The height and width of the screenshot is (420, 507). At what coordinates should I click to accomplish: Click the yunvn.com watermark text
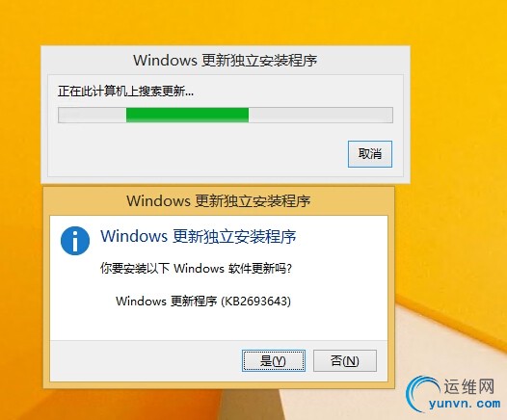pos(465,404)
